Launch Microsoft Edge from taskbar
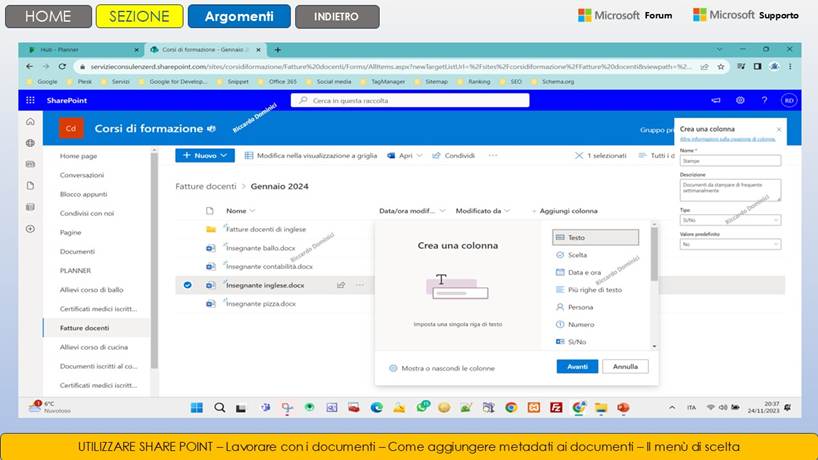This screenshot has height=460, width=818. click(377, 408)
